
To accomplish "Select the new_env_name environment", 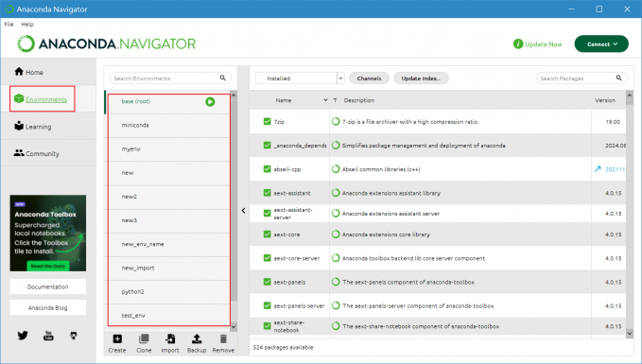I will [x=168, y=244].
